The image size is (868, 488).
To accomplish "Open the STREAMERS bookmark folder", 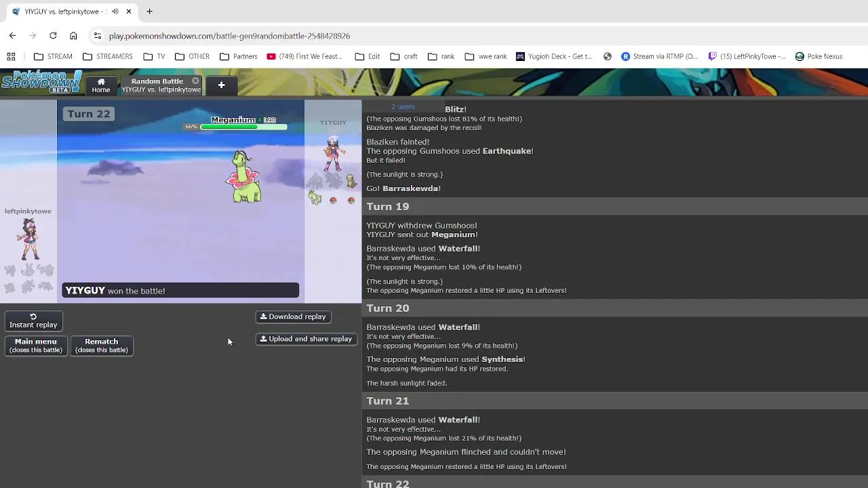I will 107,56.
